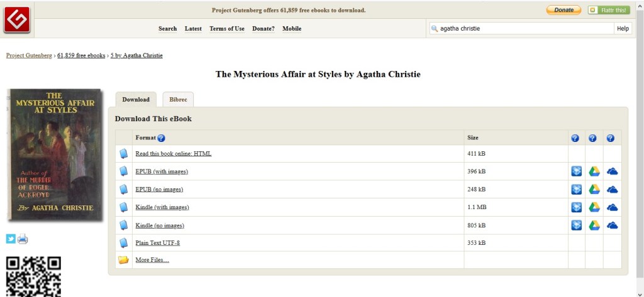Open the Latest menu item

tap(193, 28)
